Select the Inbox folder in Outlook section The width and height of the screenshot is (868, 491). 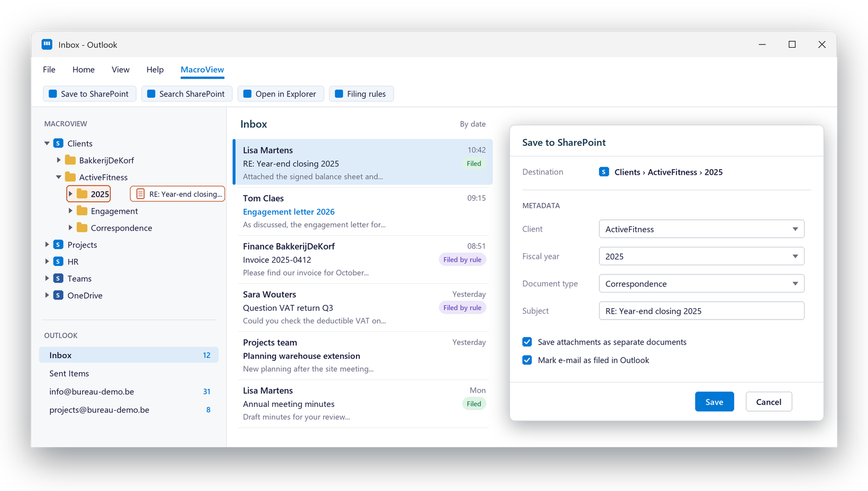(x=129, y=355)
